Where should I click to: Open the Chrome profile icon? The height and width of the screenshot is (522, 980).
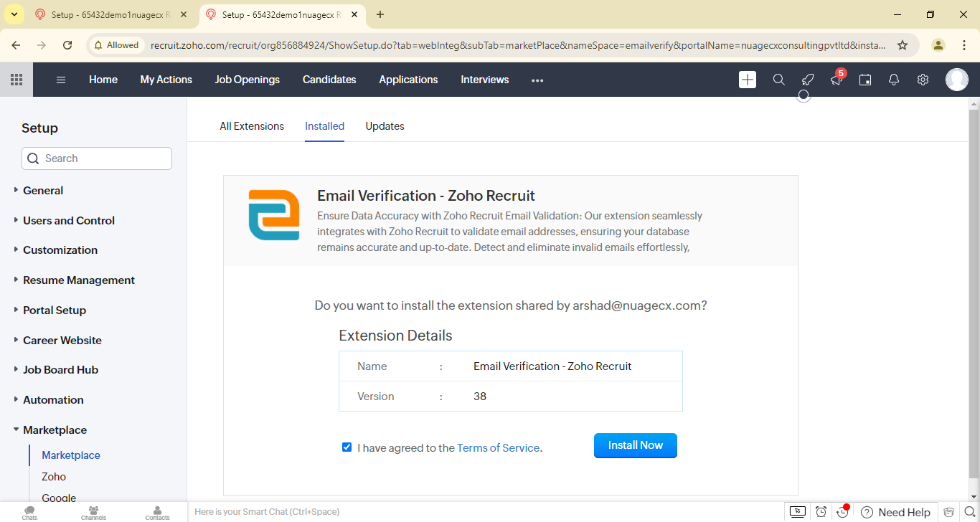pyautogui.click(x=938, y=44)
